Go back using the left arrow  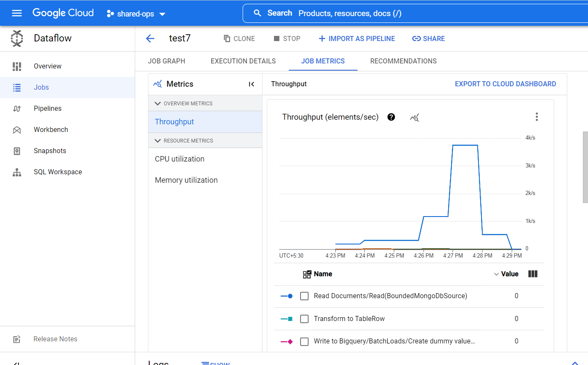[x=150, y=38]
